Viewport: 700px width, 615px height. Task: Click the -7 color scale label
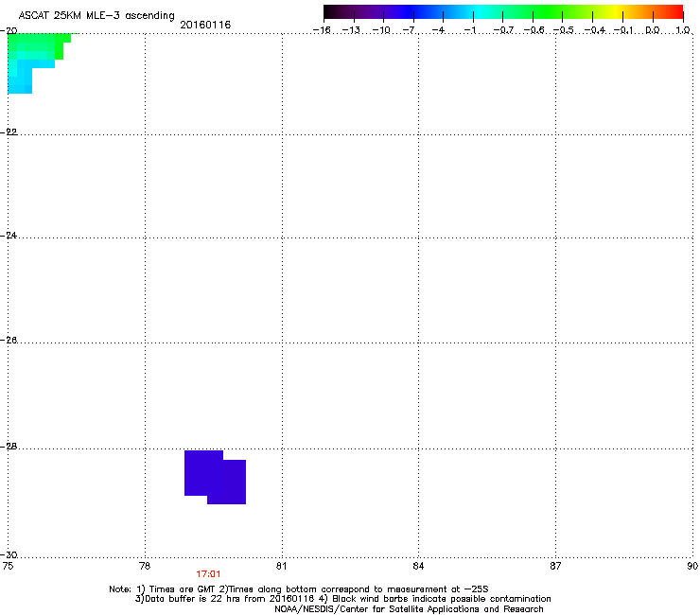(x=410, y=30)
